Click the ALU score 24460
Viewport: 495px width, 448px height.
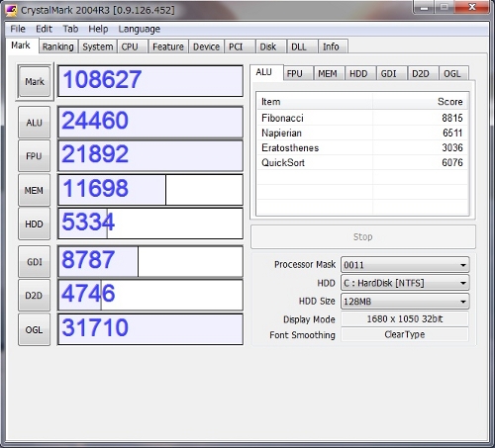150,122
